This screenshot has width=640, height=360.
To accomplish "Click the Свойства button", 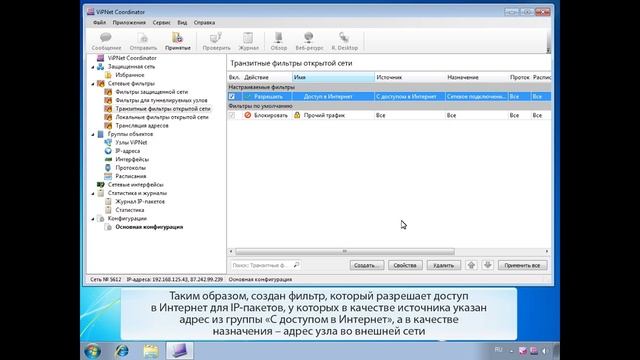I will (405, 265).
